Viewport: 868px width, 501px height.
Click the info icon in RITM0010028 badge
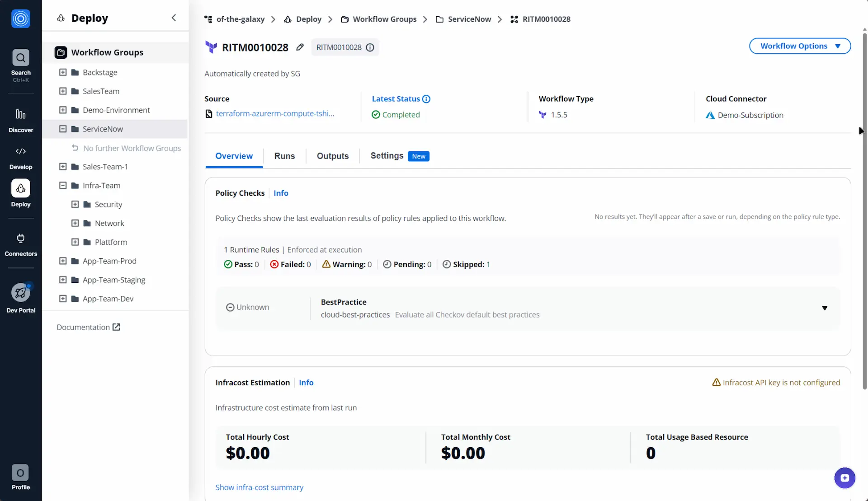tap(370, 47)
